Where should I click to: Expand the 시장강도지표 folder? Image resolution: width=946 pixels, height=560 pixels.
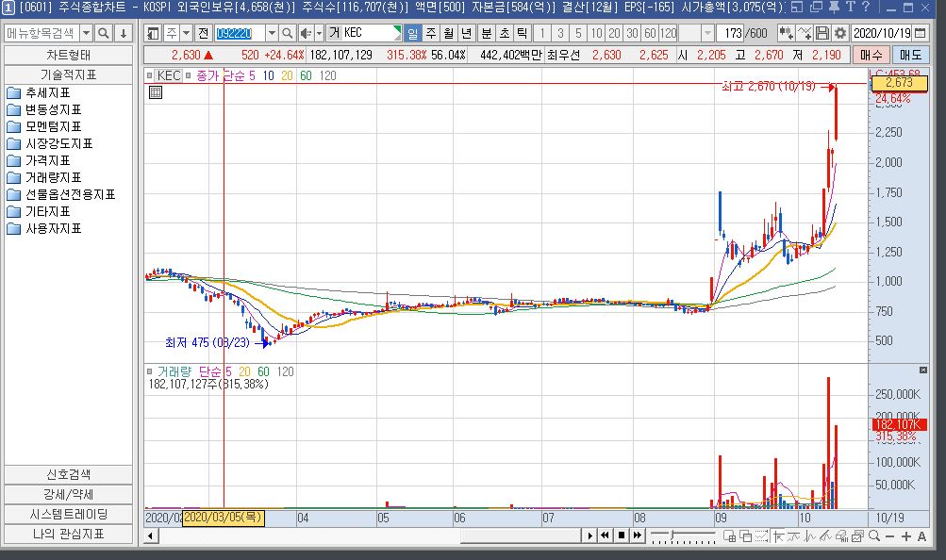tap(50, 143)
